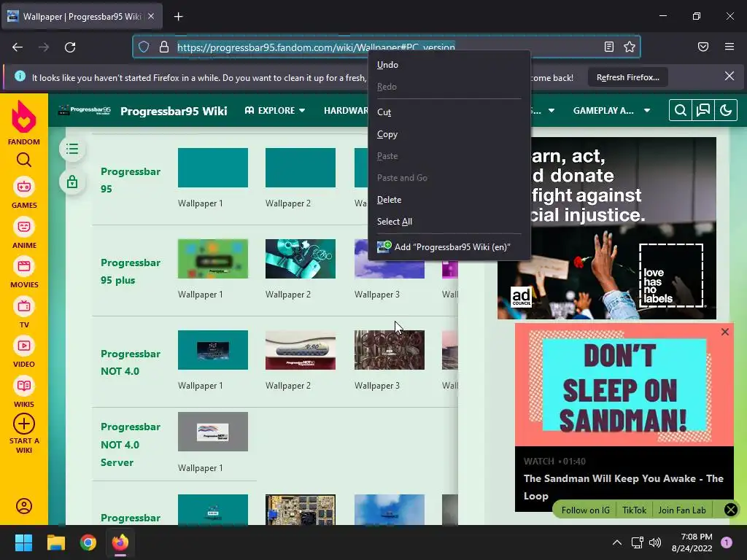The width and height of the screenshot is (747, 560).
Task: Open Progressbar NOT 4.0 Wallpaper 2 thumbnail
Action: (x=300, y=350)
